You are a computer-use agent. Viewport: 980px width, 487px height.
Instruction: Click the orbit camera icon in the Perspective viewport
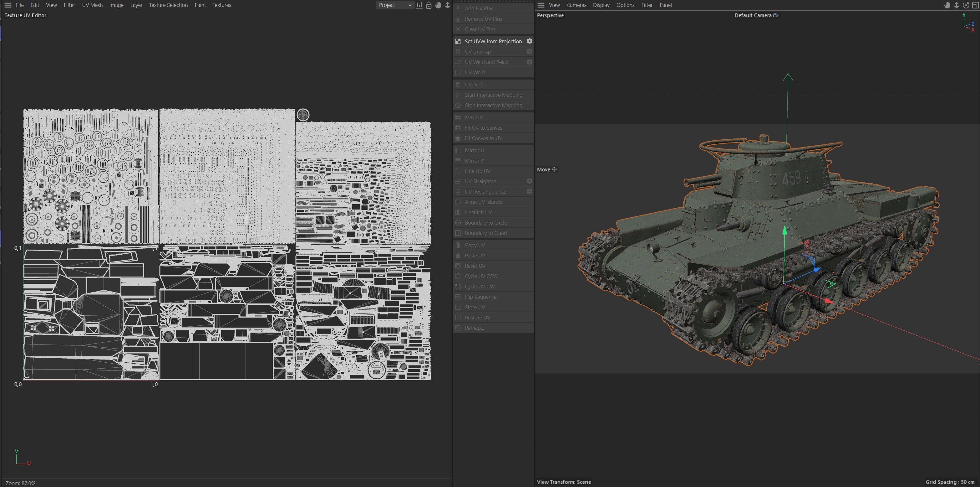coord(966,5)
